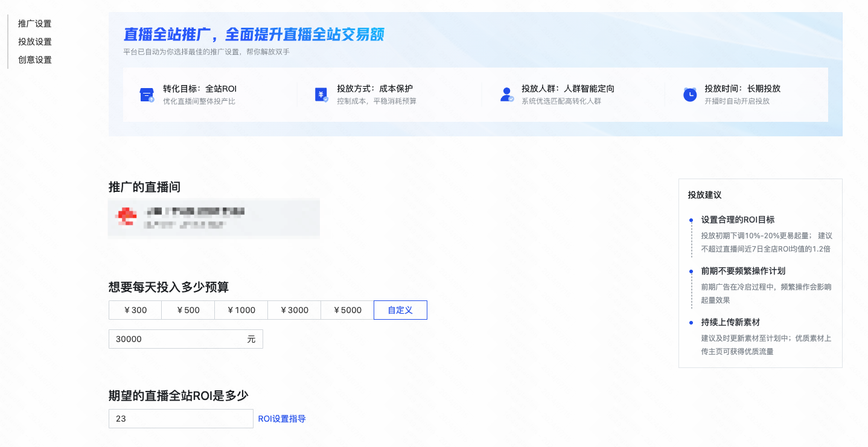Click the blue dot beside 前期不要频繁操作计划
Screen dimensions: 868x447
coord(691,271)
